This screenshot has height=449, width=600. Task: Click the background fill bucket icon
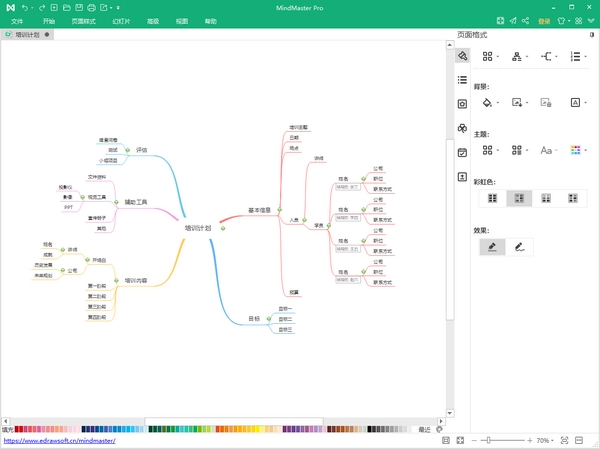[x=487, y=102]
